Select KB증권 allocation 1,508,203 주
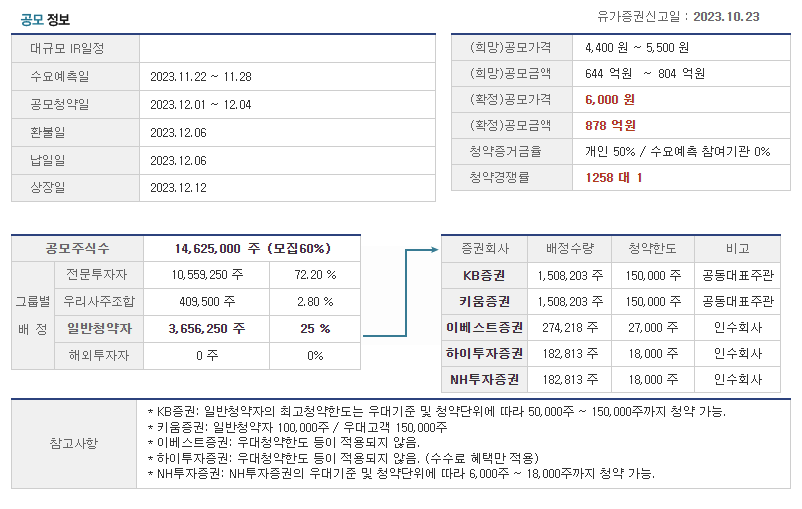Image resolution: width=802 pixels, height=509 pixels. point(570,276)
